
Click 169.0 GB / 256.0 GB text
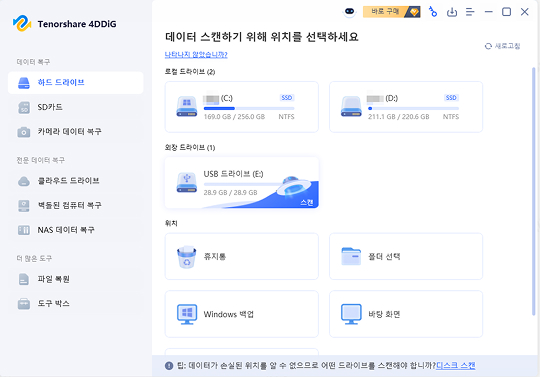point(235,117)
